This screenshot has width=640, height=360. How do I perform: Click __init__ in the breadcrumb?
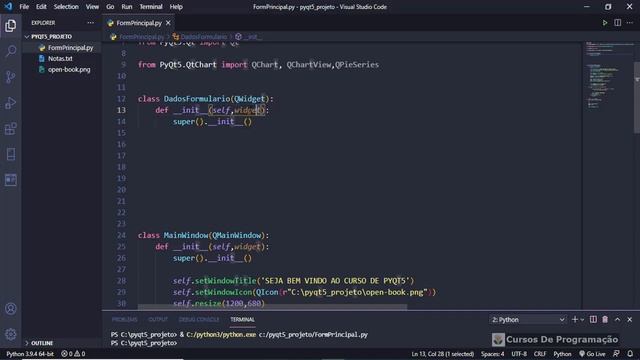[253, 37]
